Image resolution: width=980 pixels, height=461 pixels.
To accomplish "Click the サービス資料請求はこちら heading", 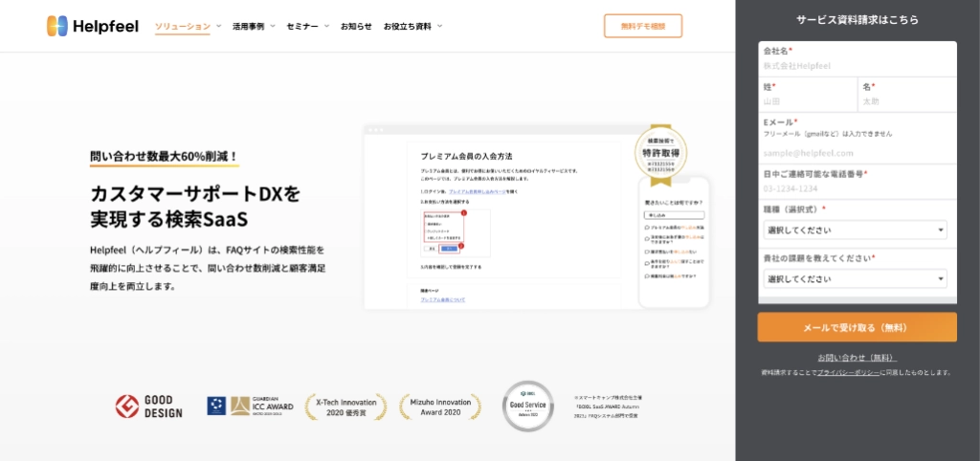I will click(857, 19).
